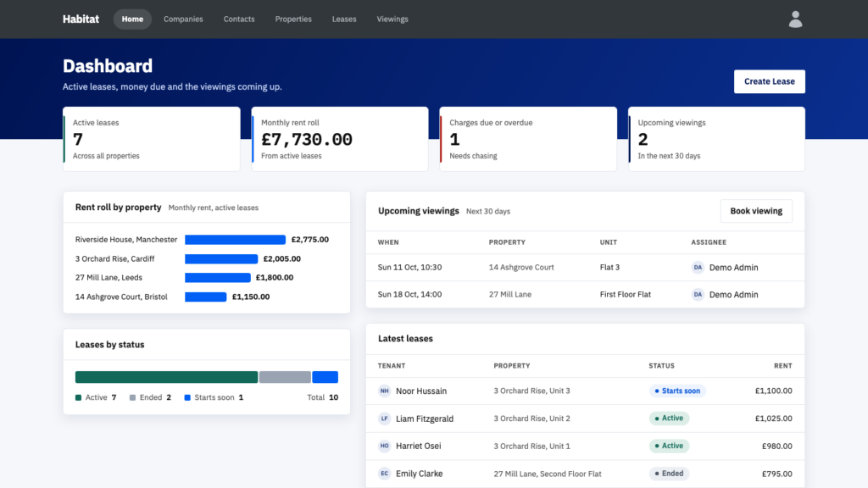Image resolution: width=868 pixels, height=488 pixels.
Task: Open the Contacts menu item
Action: click(239, 19)
